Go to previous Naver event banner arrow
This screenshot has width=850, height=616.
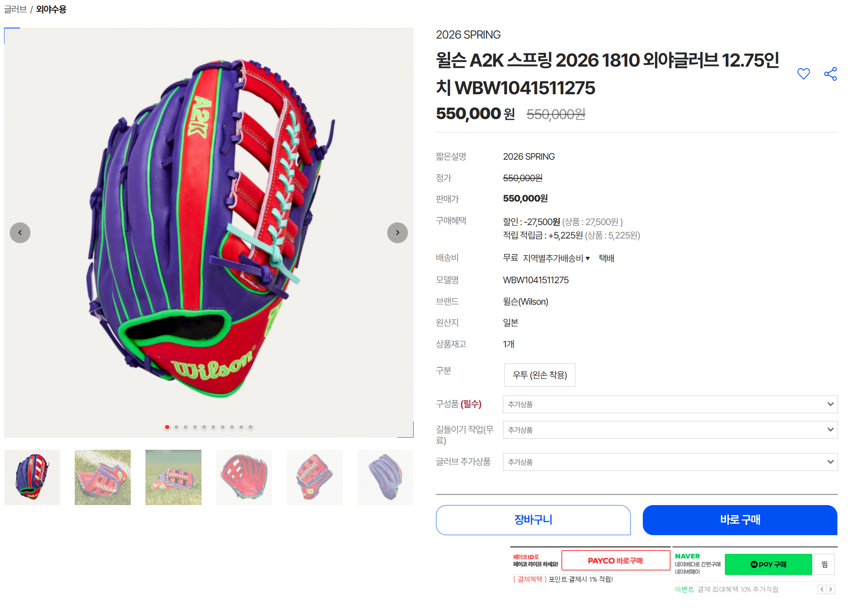(x=822, y=589)
